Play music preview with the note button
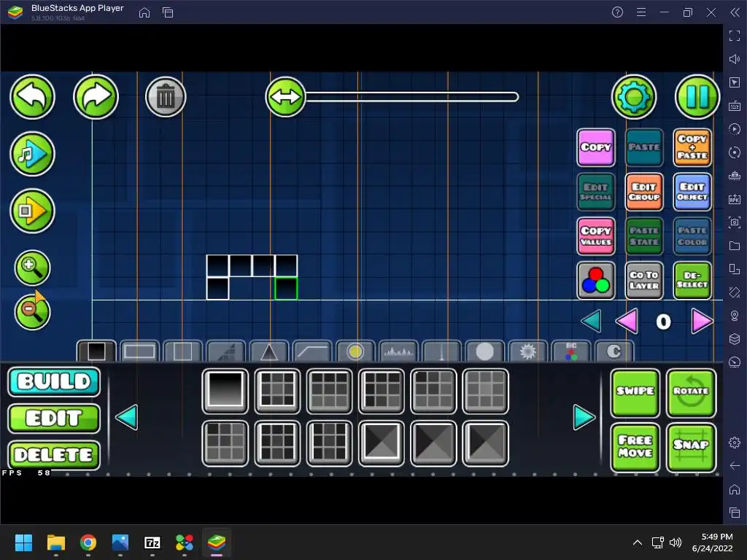The image size is (747, 560). [x=32, y=154]
